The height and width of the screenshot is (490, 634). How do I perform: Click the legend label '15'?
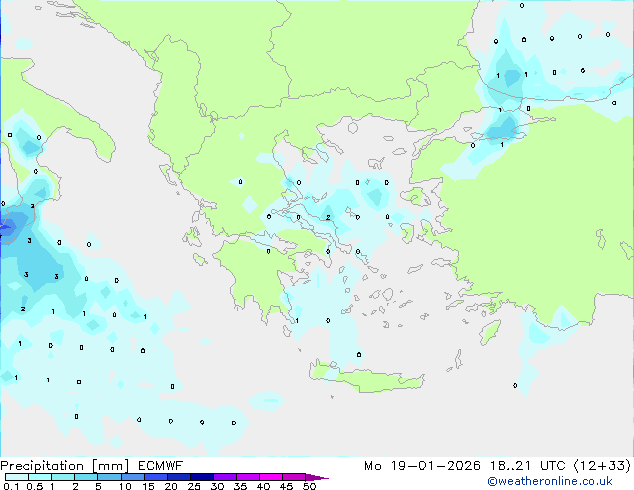pyautogui.click(x=148, y=486)
